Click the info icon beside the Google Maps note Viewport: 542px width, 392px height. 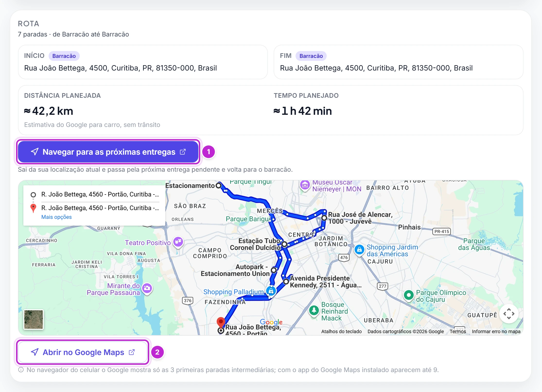(x=21, y=370)
